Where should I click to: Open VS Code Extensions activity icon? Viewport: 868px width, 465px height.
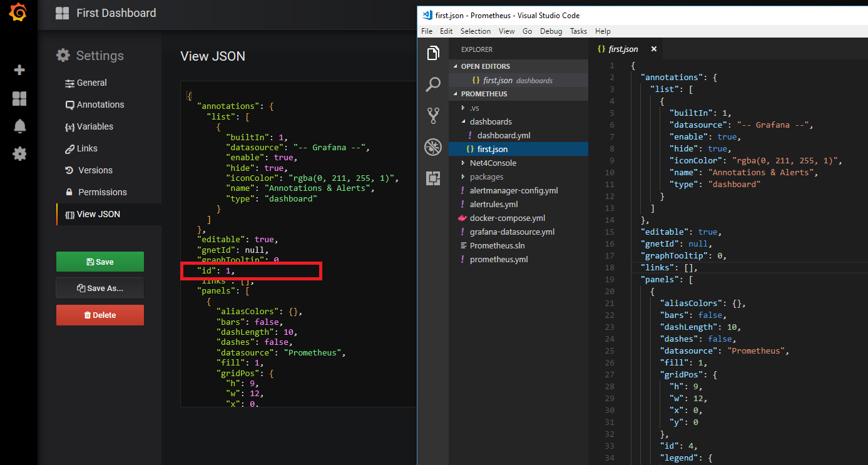click(x=433, y=178)
